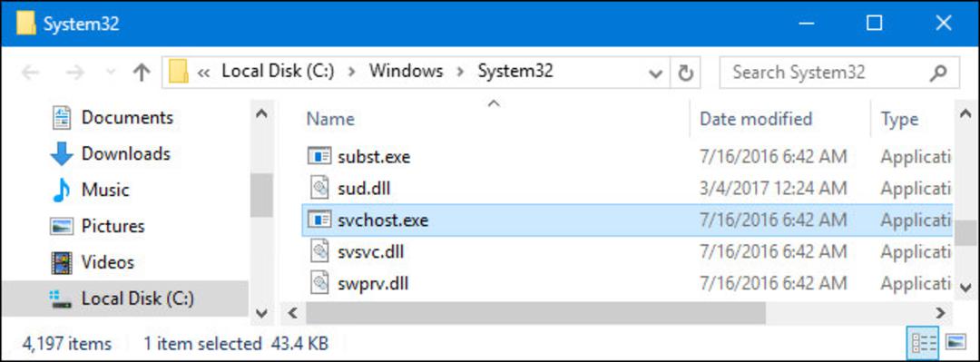Click file list vertical scrollbar thumb
Viewport: 980px width, 362px height.
[x=965, y=233]
